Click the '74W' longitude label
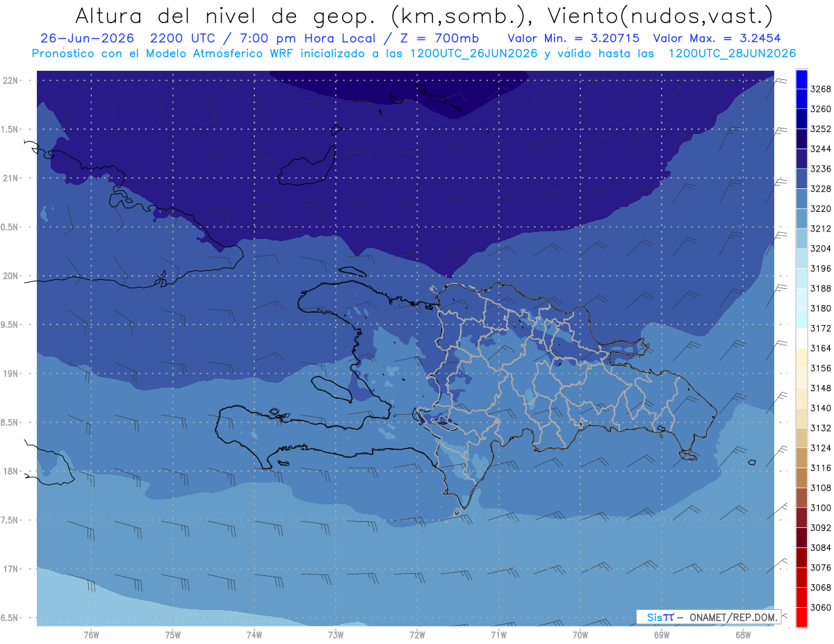The width and height of the screenshot is (834, 644). tap(254, 635)
